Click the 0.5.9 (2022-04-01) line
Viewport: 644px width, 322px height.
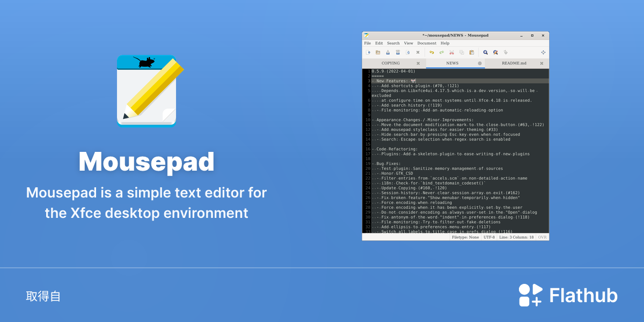(x=393, y=71)
